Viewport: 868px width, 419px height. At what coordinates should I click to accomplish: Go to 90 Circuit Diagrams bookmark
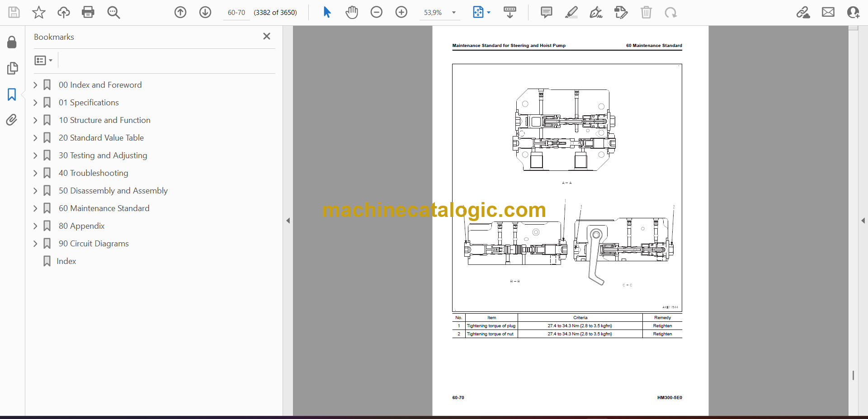tap(94, 244)
